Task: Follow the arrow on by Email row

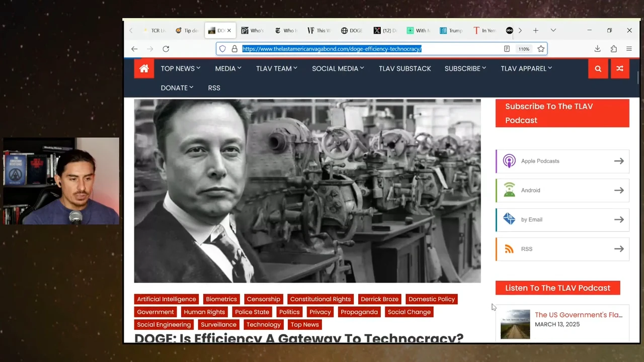Action: (619, 220)
